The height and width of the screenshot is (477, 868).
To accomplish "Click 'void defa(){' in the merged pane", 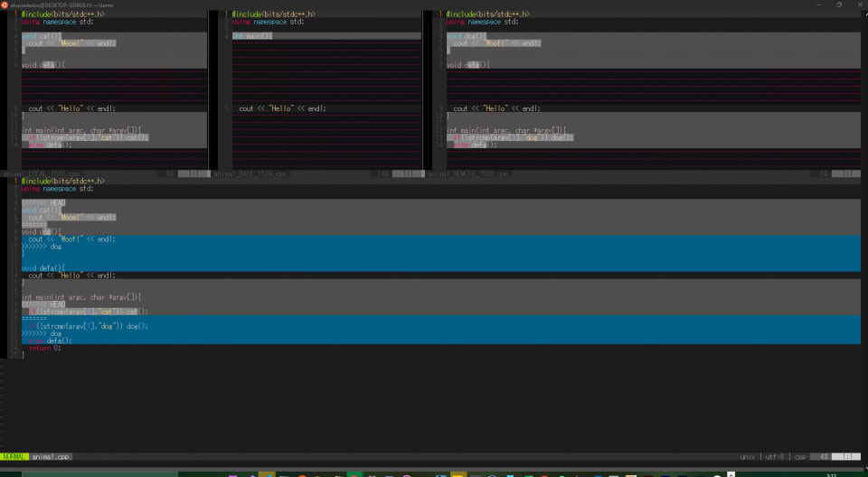I will 43,267.
